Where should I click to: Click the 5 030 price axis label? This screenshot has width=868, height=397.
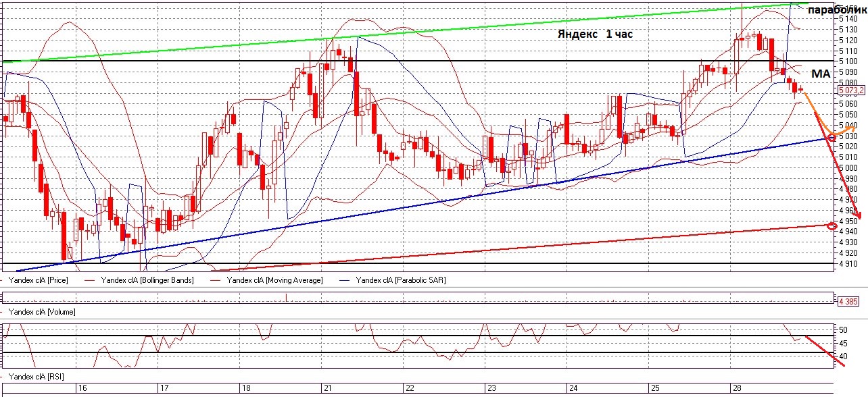tap(848, 136)
